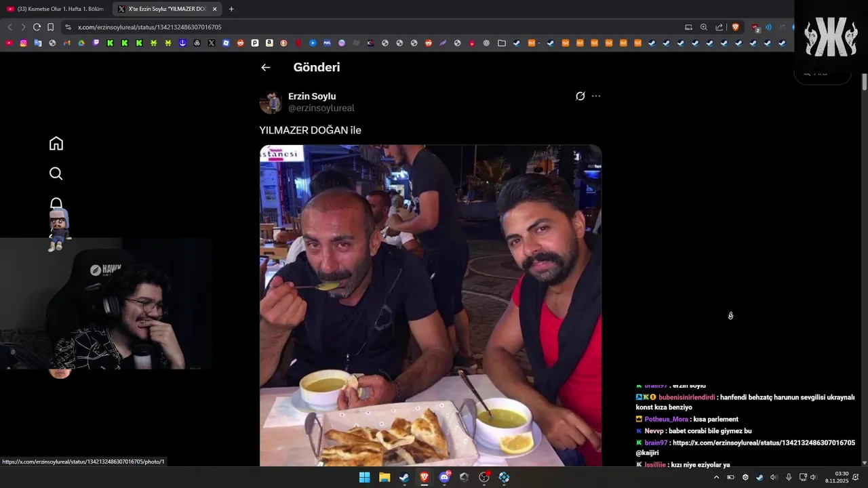Click username bubenisinirlendirdi in chat
This screenshot has width=868, height=488.
686,397
